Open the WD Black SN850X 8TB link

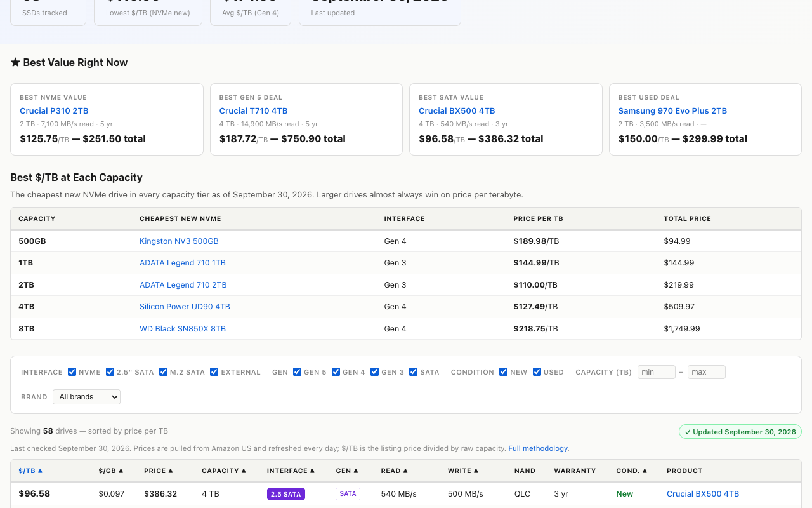[183, 329]
